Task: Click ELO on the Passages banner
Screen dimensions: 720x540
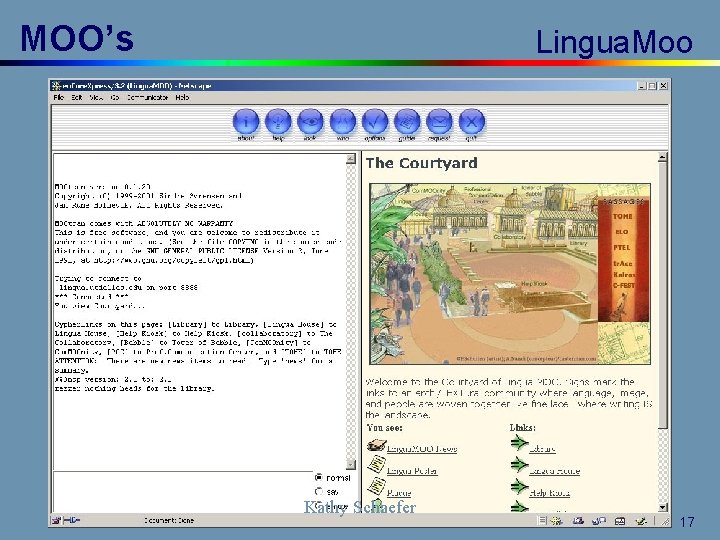Action: [622, 232]
